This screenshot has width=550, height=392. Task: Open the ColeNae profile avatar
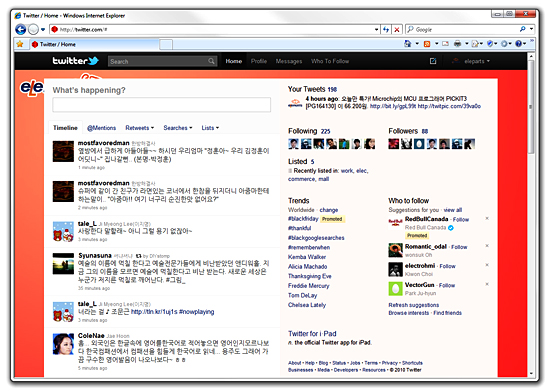pos(63,344)
